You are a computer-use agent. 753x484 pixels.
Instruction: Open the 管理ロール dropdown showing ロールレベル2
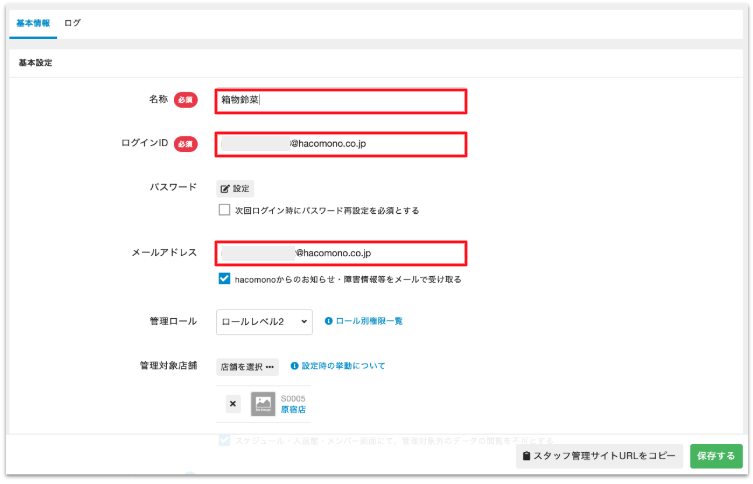(264, 321)
